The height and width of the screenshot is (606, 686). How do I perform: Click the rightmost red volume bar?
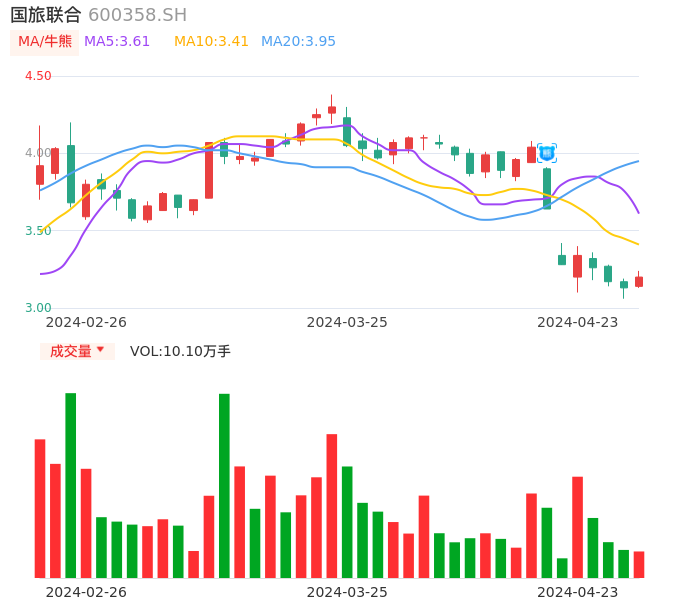pyautogui.click(x=639, y=565)
